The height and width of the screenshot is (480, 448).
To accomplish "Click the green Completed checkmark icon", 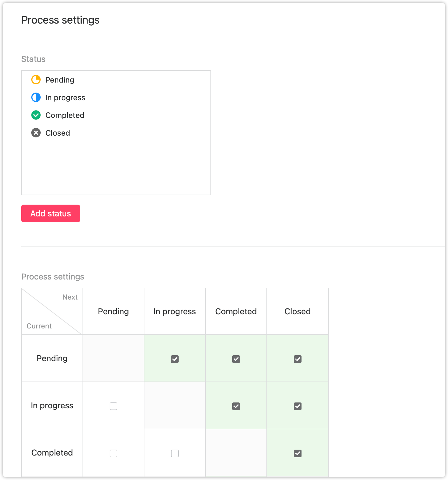I will click(x=36, y=115).
